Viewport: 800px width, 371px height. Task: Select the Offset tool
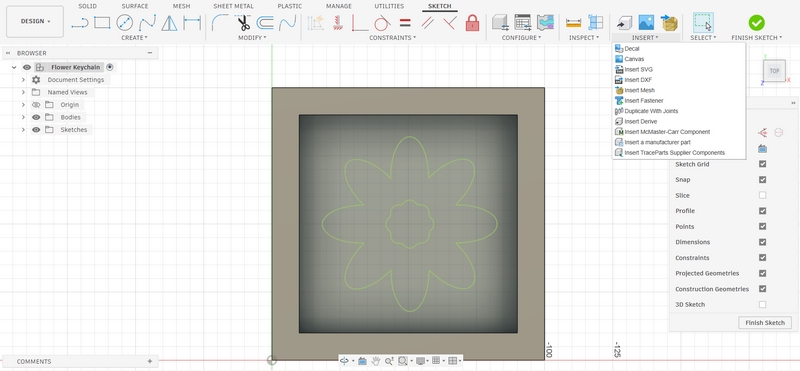pos(265,23)
